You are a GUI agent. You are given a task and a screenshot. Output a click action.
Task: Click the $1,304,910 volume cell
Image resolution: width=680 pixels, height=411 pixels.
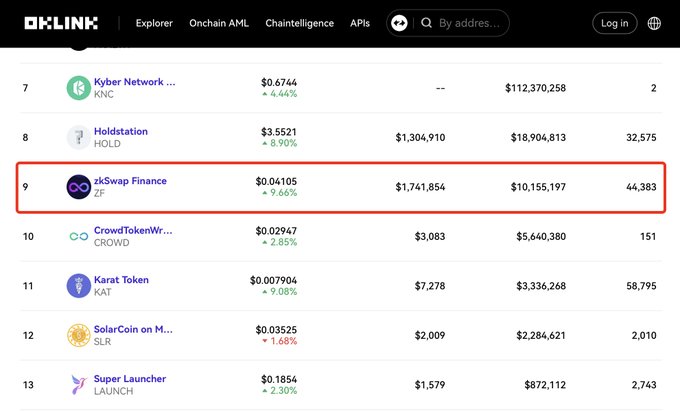point(420,137)
